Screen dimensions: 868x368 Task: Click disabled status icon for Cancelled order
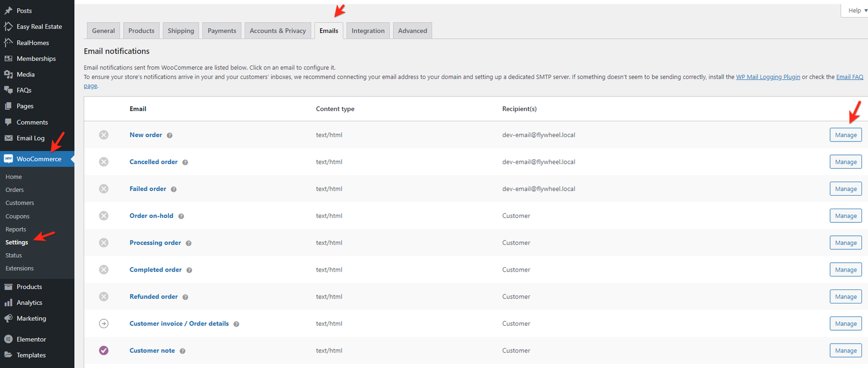tap(104, 162)
